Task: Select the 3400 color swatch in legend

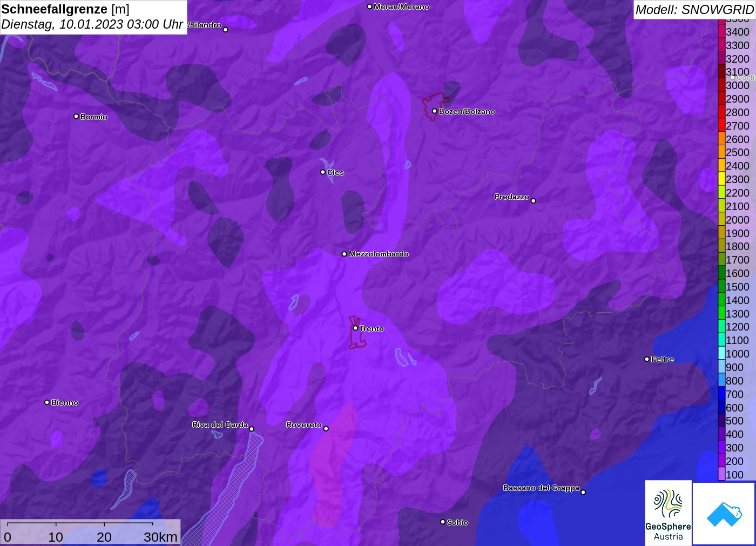Action: pyautogui.click(x=721, y=31)
